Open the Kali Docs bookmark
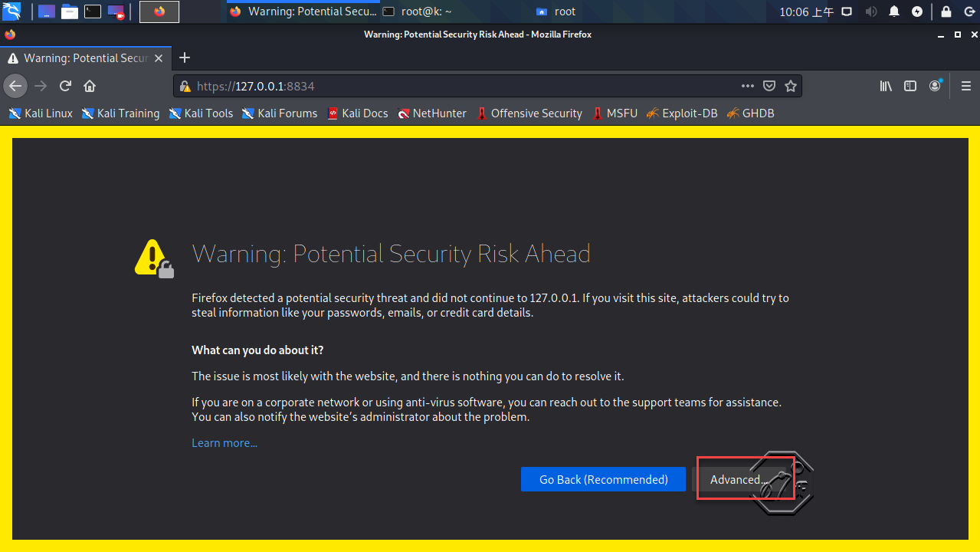The width and height of the screenshot is (980, 552). tap(358, 113)
